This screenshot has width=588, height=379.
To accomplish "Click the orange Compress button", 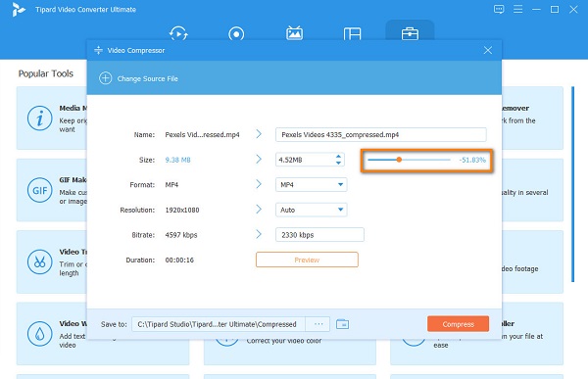I will click(x=458, y=324).
